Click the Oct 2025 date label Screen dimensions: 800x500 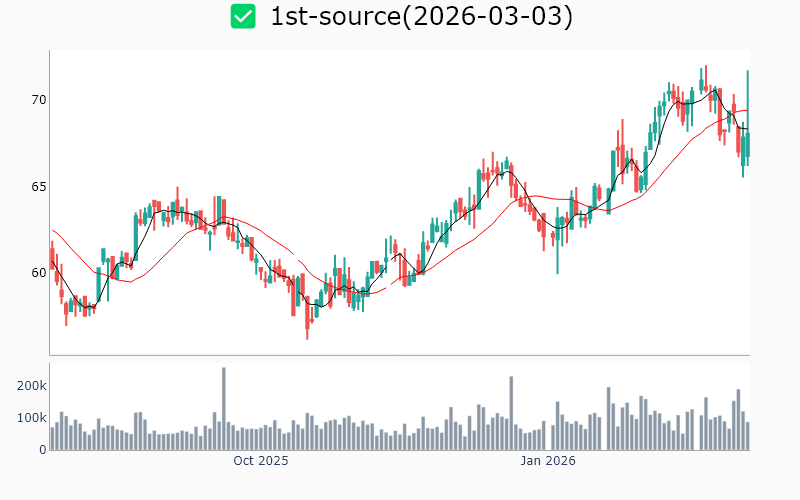(260, 461)
